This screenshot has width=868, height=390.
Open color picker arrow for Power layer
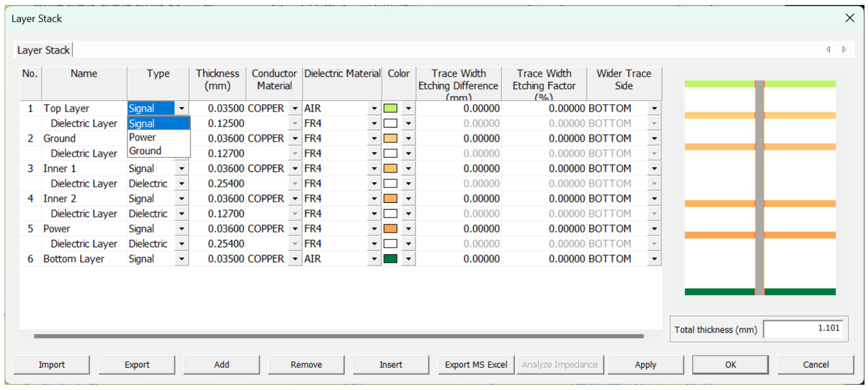pyautogui.click(x=408, y=229)
